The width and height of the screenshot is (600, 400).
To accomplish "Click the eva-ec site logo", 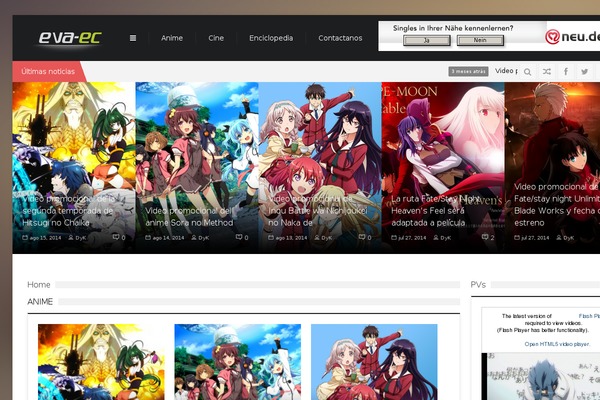I will pyautogui.click(x=70, y=38).
